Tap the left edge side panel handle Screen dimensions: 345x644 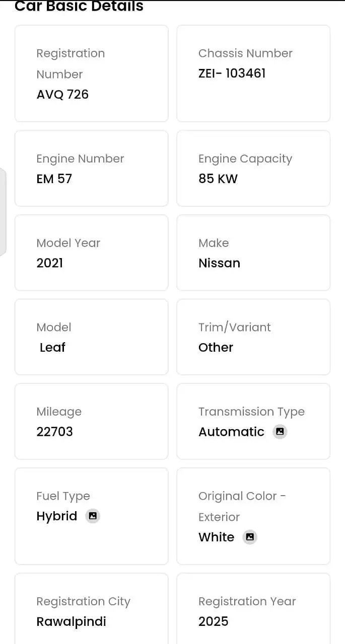pos(3,212)
